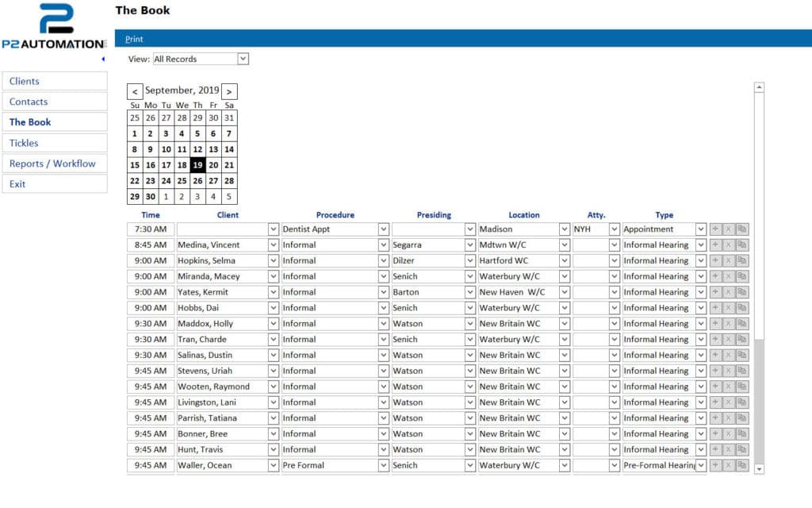Screen dimensions: 812x508
Task: Click the client name Wooten, Raymond
Action: (213, 387)
